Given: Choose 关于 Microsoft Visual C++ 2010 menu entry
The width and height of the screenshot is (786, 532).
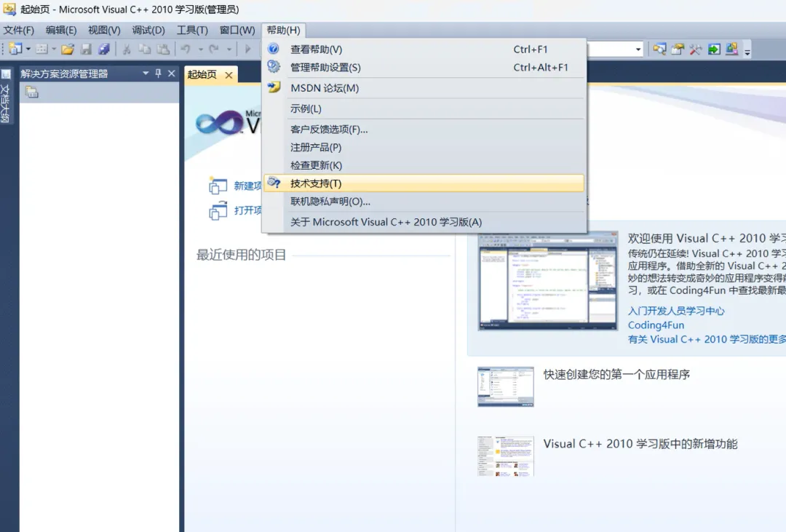Looking at the screenshot, I should 424,222.
